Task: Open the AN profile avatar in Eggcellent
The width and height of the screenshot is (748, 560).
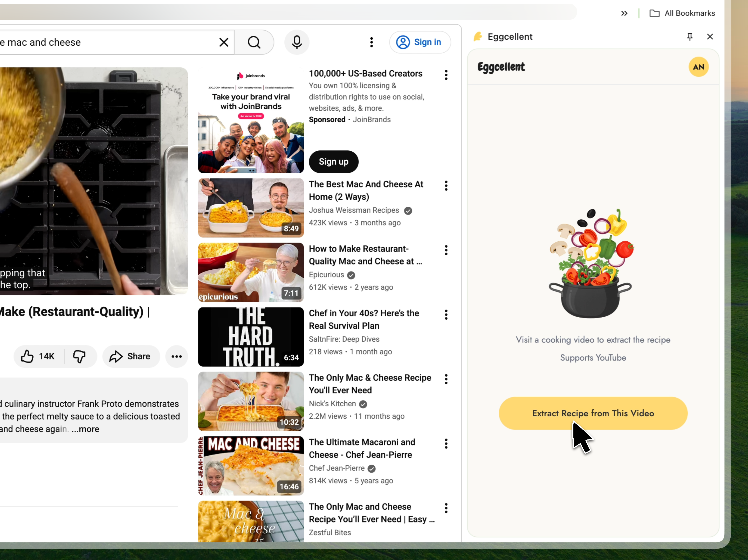Action: (x=698, y=67)
